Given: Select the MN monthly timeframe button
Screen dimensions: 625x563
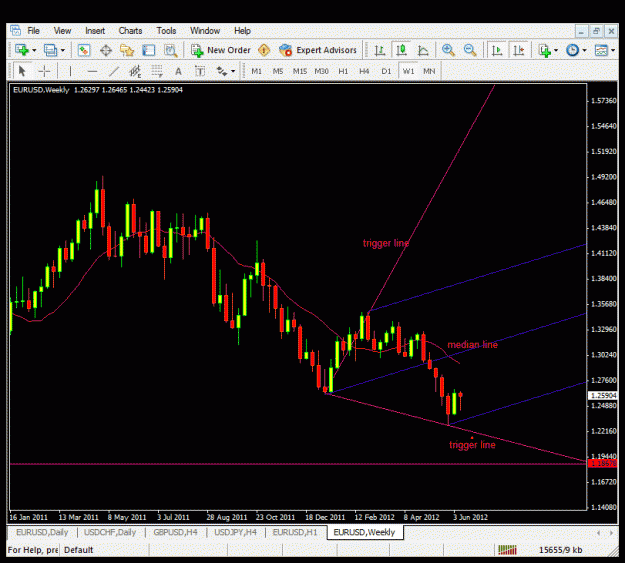Looking at the screenshot, I should tap(429, 71).
